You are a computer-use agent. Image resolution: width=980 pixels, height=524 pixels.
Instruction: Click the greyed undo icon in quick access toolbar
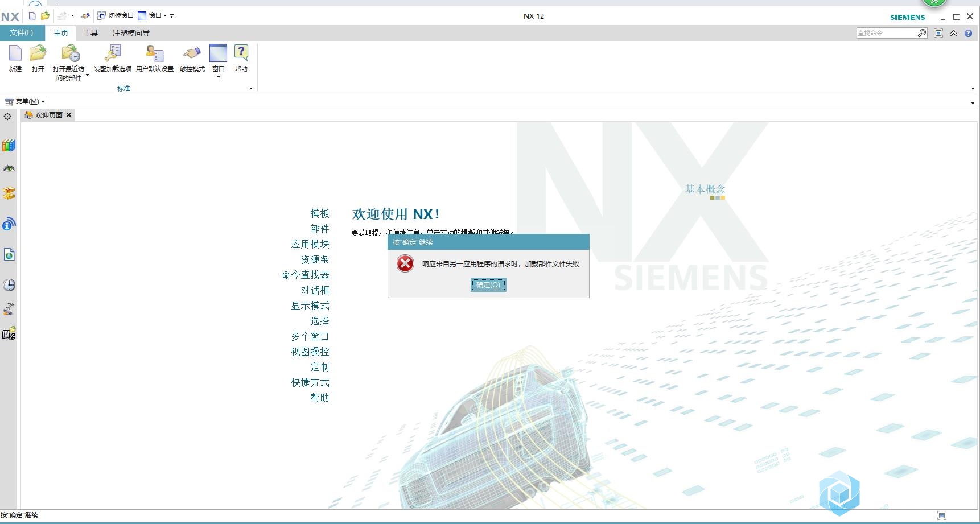tap(62, 16)
